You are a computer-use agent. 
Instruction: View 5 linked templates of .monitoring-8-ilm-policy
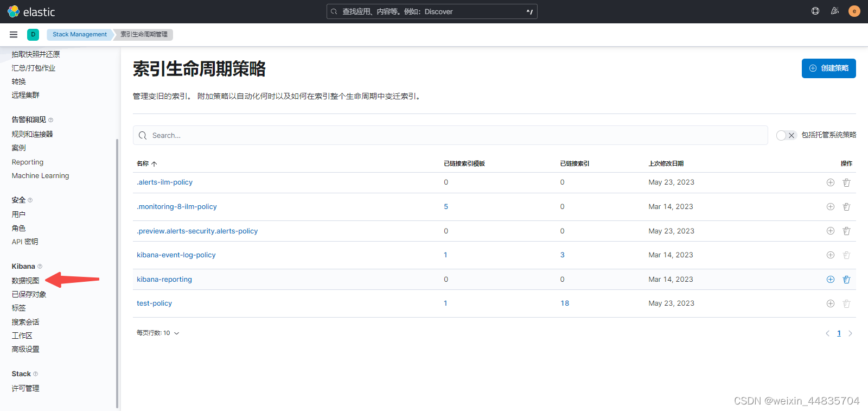[x=446, y=207]
